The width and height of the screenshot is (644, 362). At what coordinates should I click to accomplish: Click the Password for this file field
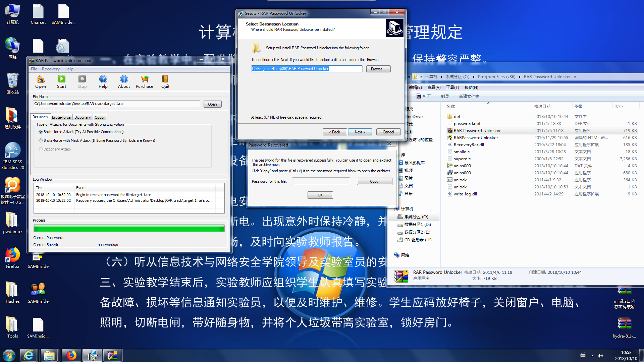(x=321, y=181)
